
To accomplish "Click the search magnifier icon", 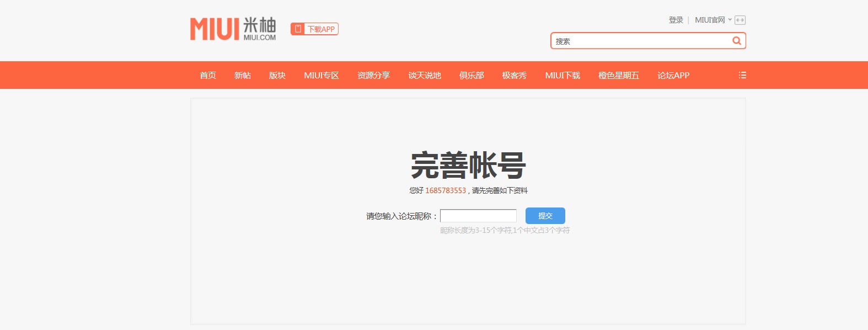I will point(736,41).
